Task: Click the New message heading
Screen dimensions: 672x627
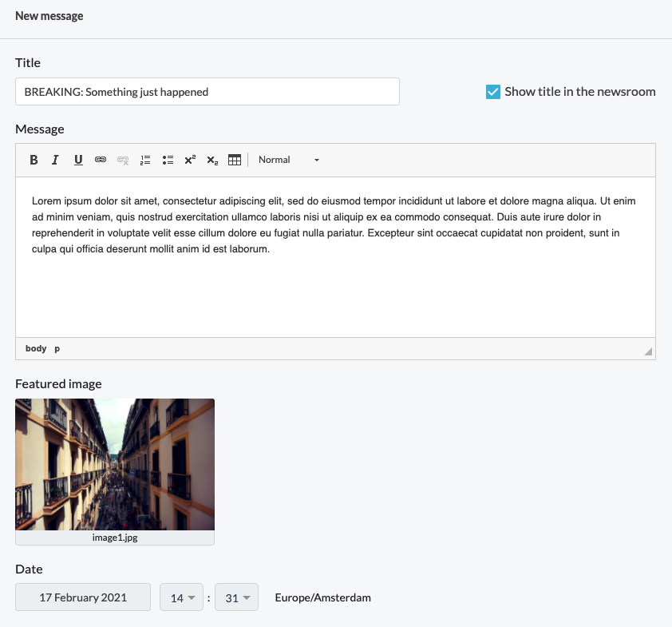Action: pos(49,16)
